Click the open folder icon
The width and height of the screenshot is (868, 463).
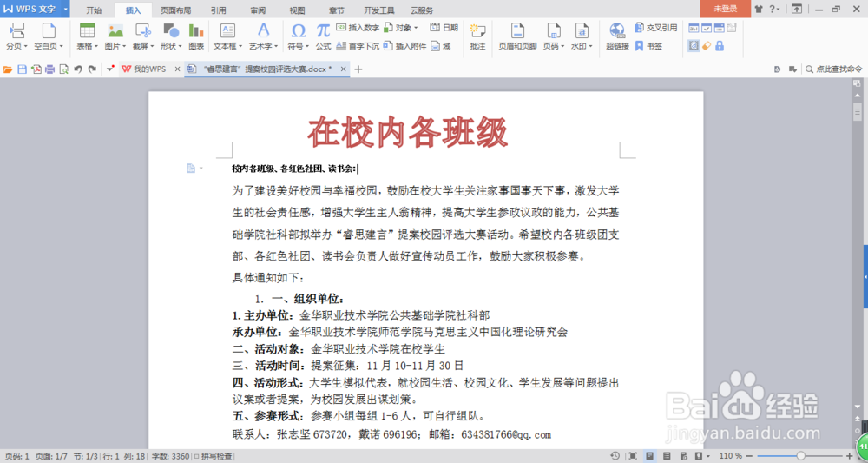[x=8, y=69]
